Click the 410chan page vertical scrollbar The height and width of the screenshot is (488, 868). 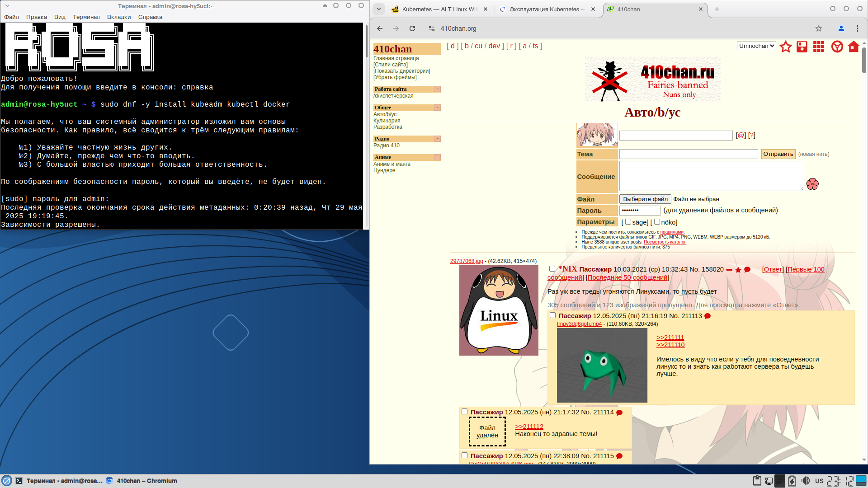pyautogui.click(x=864, y=61)
